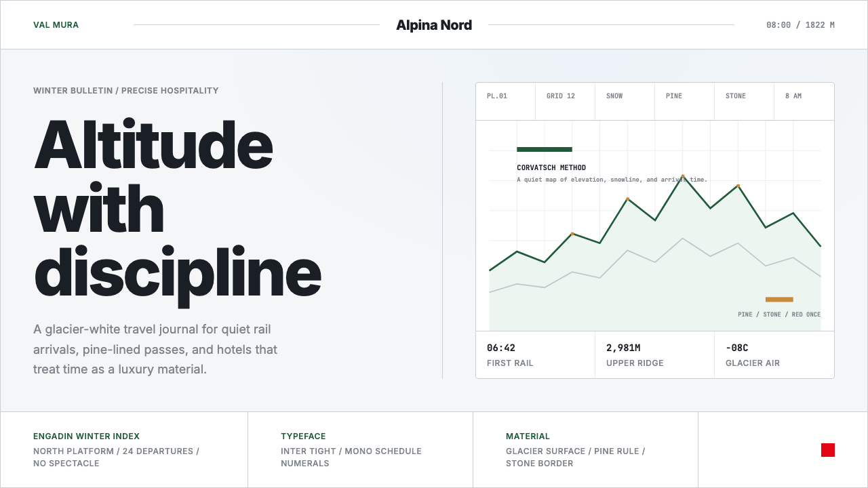Click the Winter Bulletin / Precise Hospitality tagline
This screenshot has height=488, width=868.
tap(126, 90)
